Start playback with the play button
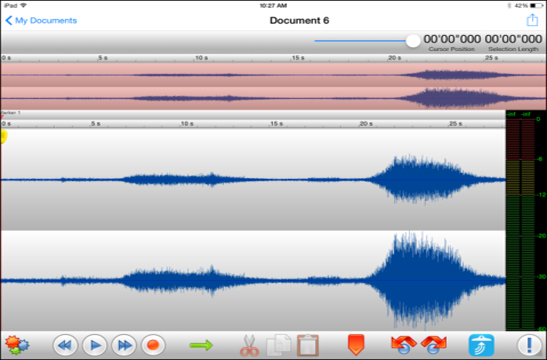 [95, 345]
